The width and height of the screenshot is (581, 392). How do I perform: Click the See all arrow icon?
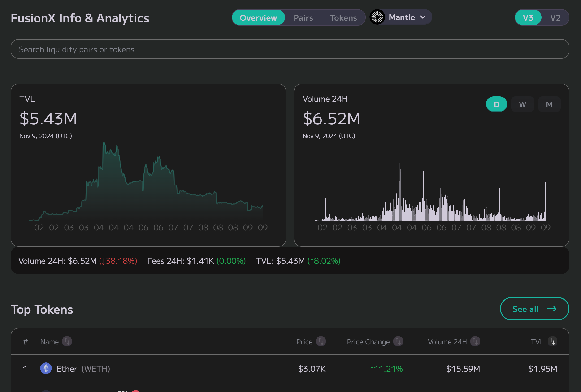point(551,309)
